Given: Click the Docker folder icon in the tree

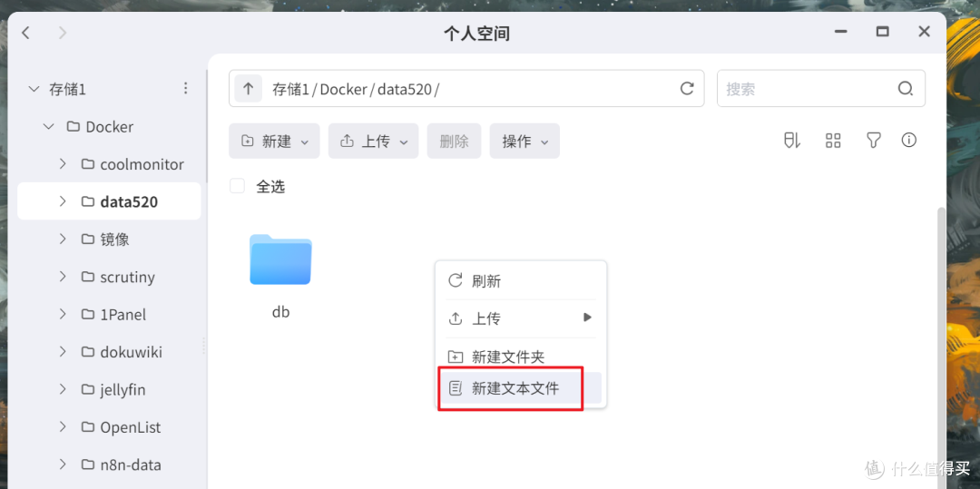Looking at the screenshot, I should click(x=73, y=127).
